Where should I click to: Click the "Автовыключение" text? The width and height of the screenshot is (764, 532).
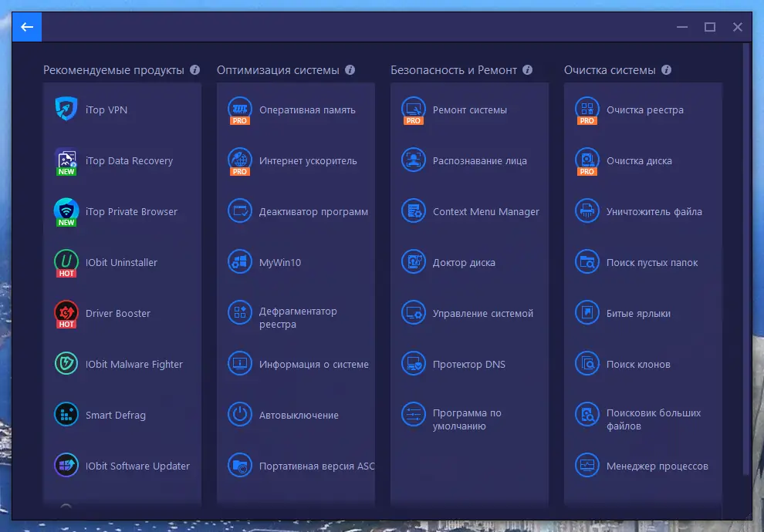click(299, 415)
